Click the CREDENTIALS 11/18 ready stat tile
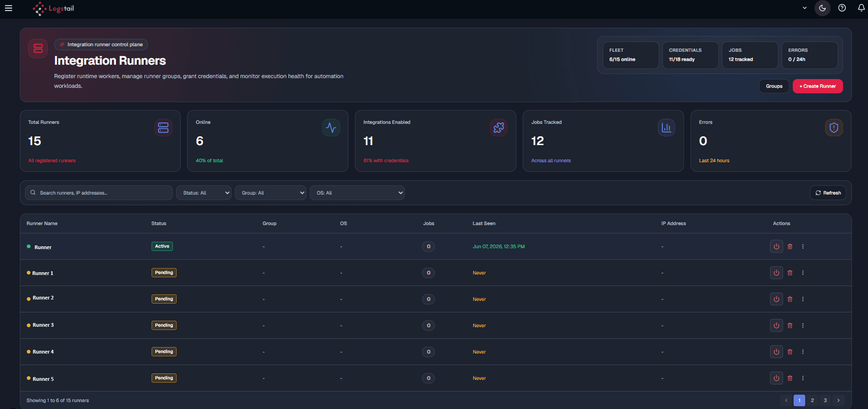Screen dimensions: 868x409 (x=691, y=55)
